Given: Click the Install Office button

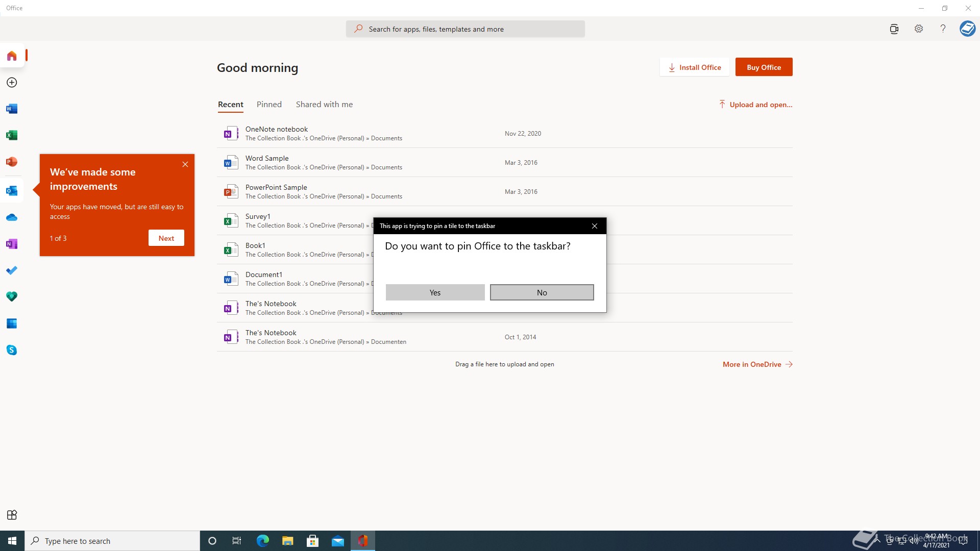Looking at the screenshot, I should (694, 67).
